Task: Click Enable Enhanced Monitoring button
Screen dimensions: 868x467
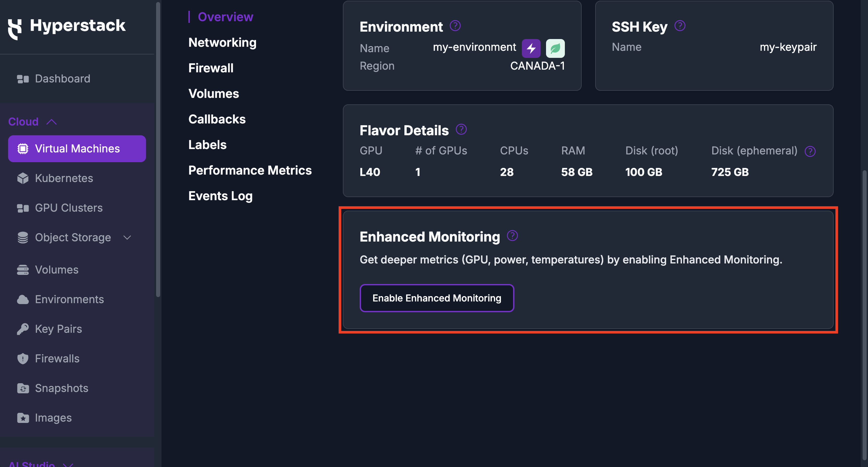Action: pos(437,298)
